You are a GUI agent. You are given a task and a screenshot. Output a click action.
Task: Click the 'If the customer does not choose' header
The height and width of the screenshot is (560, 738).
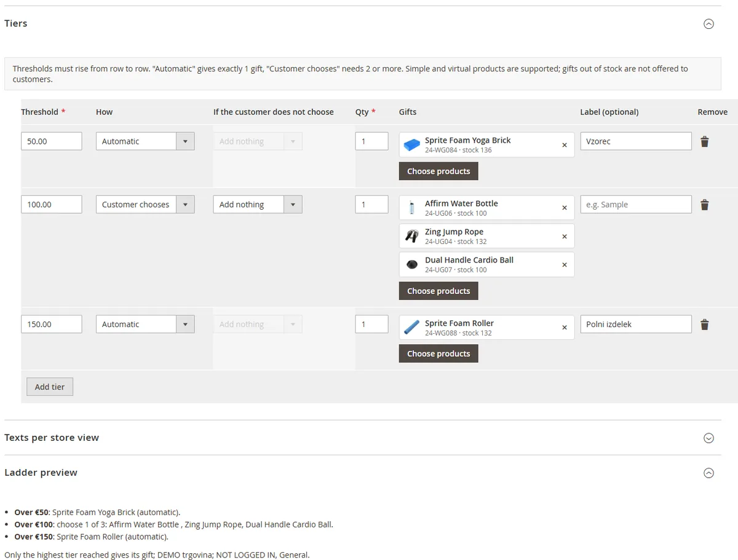coord(274,112)
